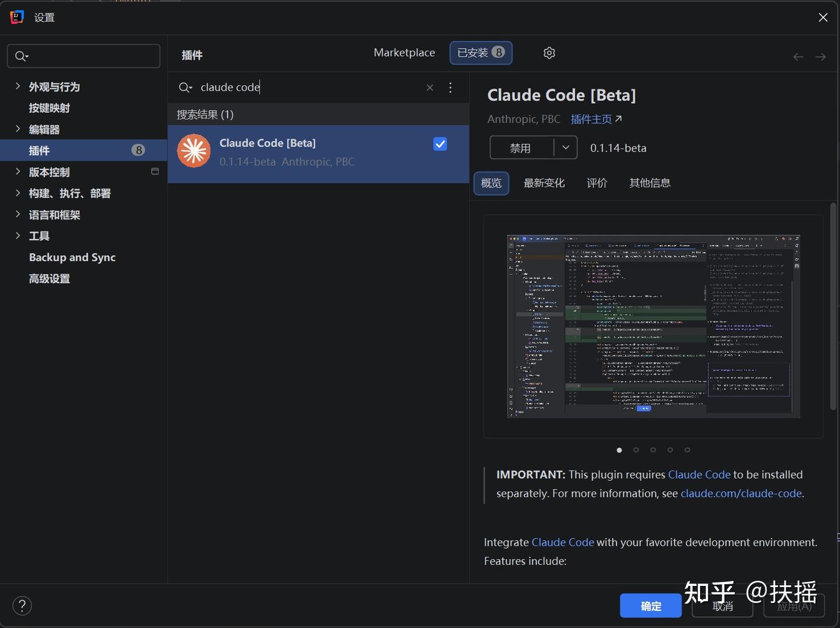Open the dropdown arrow beside 禁用 button
This screenshot has width=840, height=628.
pyautogui.click(x=565, y=148)
